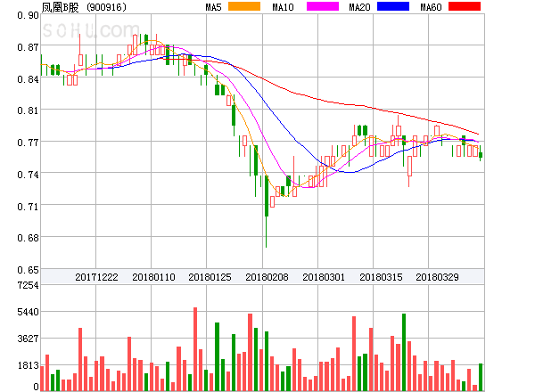This screenshot has width=535, height=392.
Task: Click the 7254 volume axis label
Action: pos(28,285)
